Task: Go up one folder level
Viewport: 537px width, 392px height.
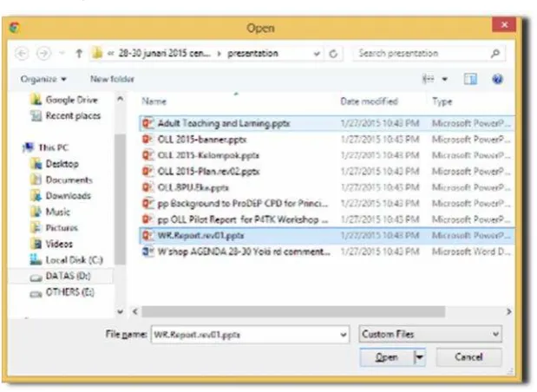Action: tap(79, 54)
